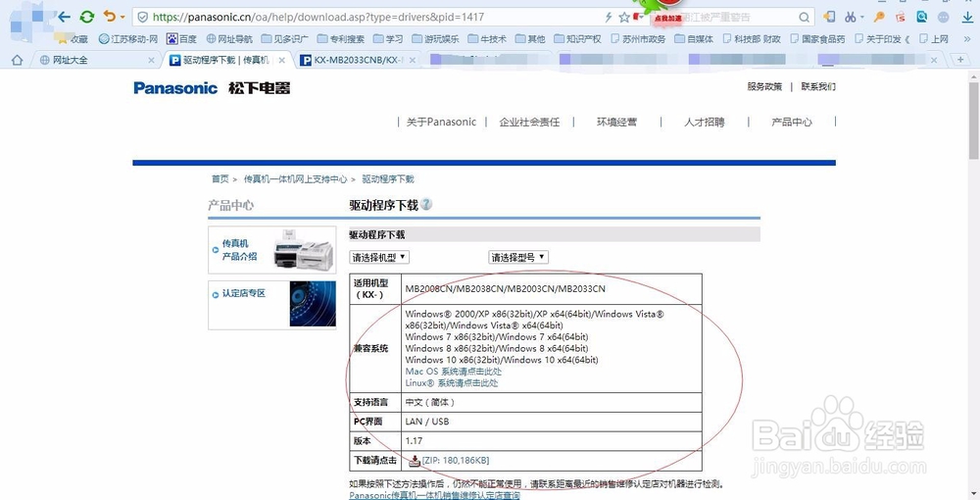Open 传真机一体机网上支持中心 breadcrumb
The height and width of the screenshot is (500, 980).
(295, 179)
